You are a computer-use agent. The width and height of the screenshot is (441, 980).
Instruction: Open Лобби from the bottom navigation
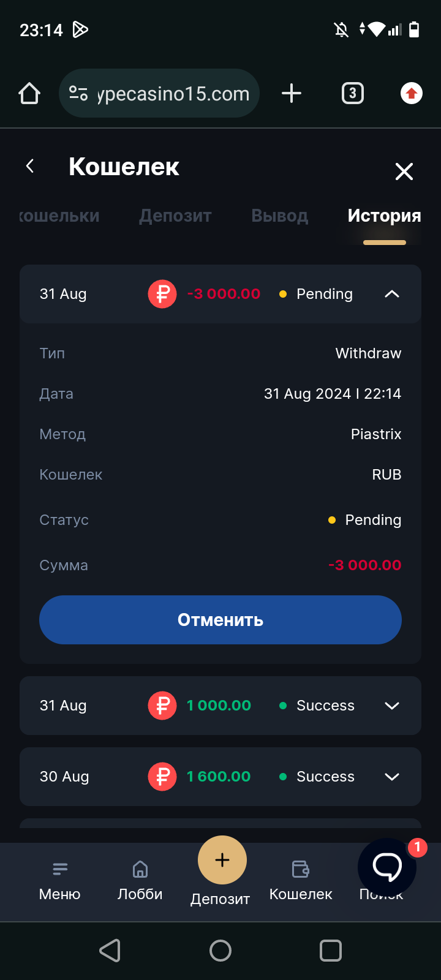(x=140, y=881)
